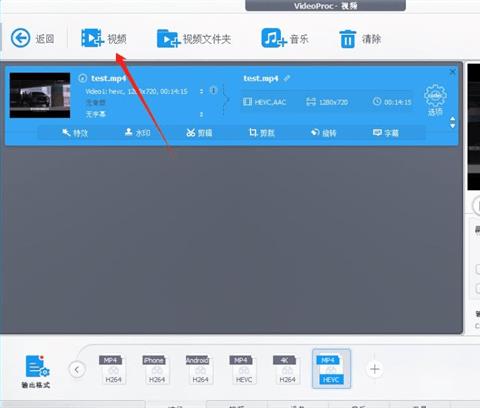Rename output file with pencil icon
This screenshot has width=480, height=408.
(287, 78)
